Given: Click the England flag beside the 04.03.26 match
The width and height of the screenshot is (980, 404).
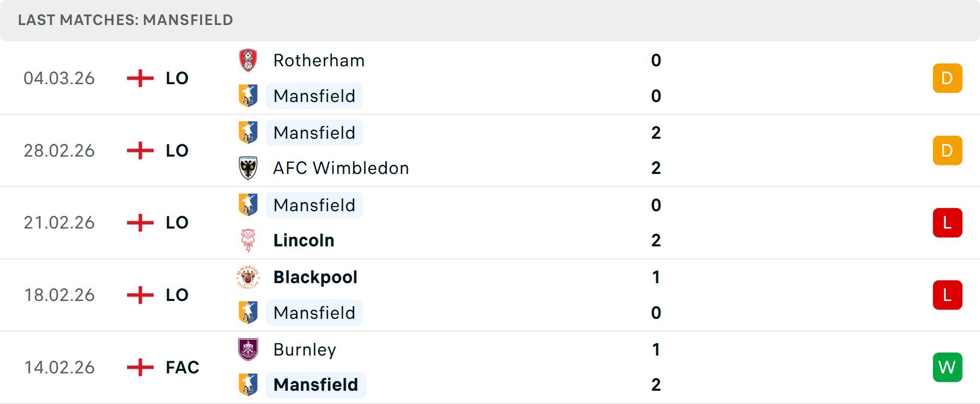Looking at the screenshot, I should tap(139, 78).
